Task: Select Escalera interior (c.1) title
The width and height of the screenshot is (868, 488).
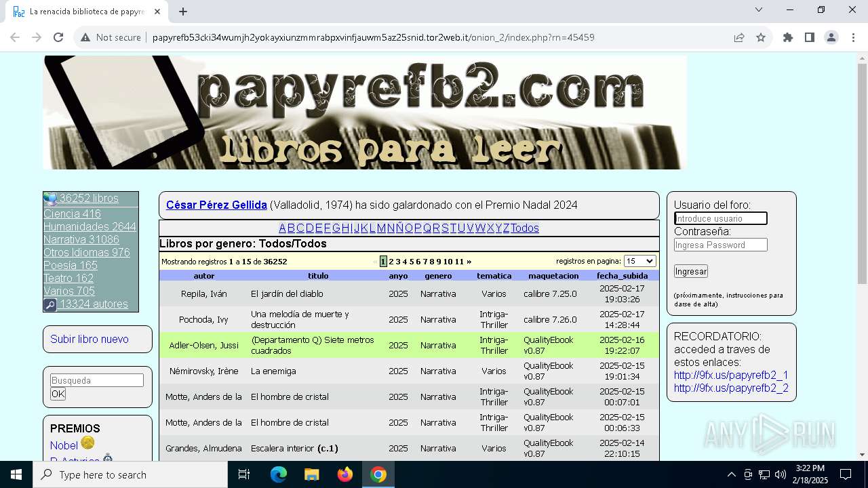Action: pos(294,449)
